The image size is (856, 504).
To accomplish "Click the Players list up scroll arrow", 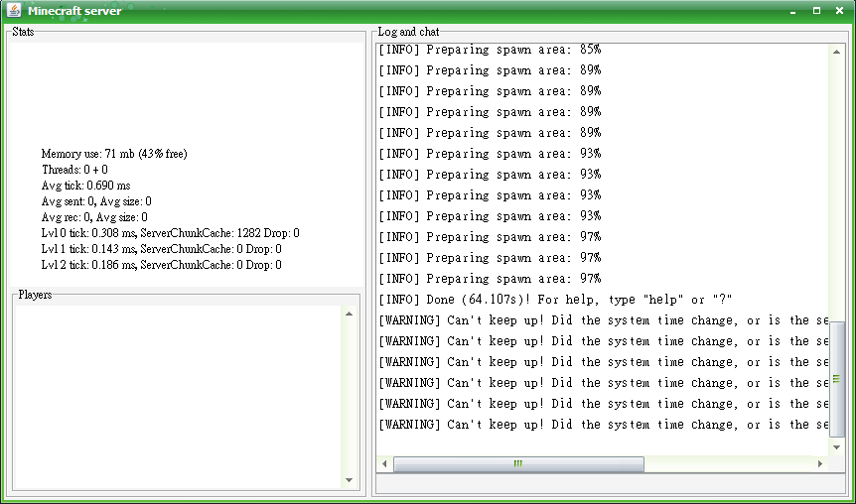I will [x=349, y=314].
